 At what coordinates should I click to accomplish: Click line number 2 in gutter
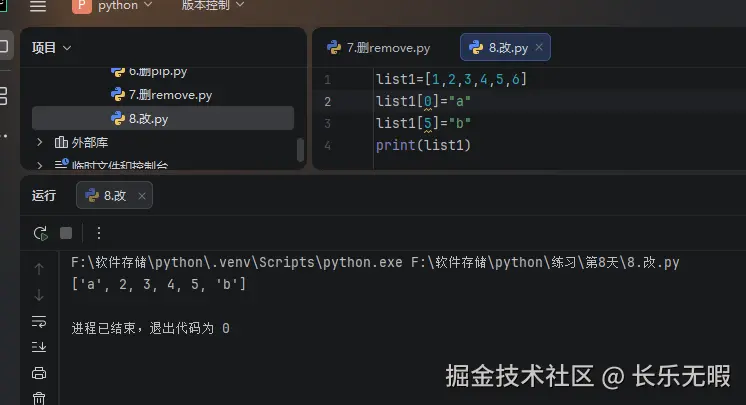327,101
